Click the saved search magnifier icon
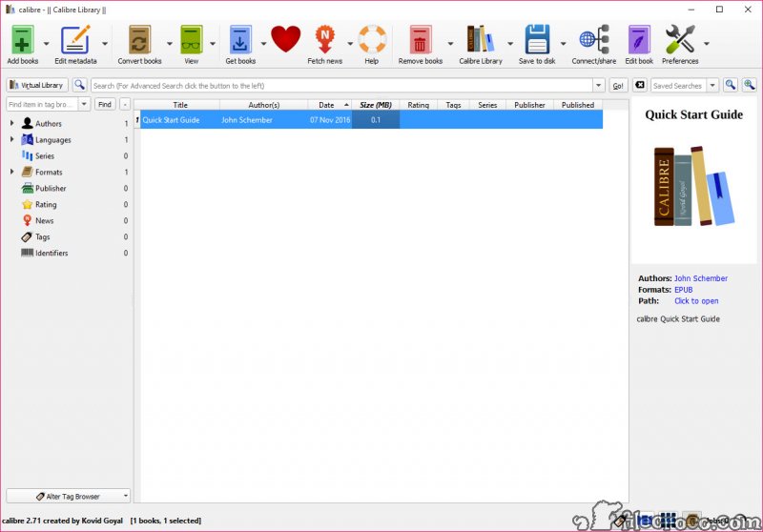The width and height of the screenshot is (763, 532). click(731, 85)
